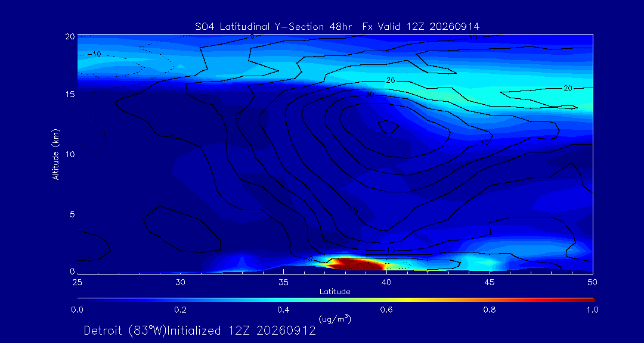Click the 15 tick on the altitude axis
The image size is (644, 343).
coord(70,94)
